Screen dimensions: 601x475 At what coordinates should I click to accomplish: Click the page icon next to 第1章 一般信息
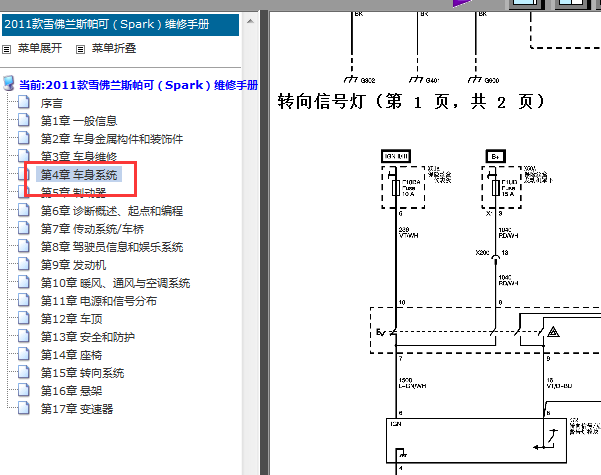(24, 120)
